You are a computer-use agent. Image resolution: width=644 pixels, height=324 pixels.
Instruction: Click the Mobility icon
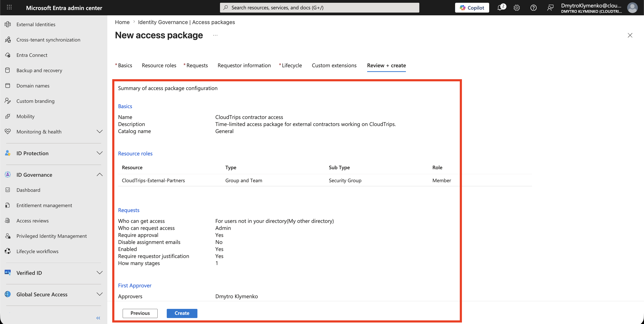coord(8,116)
